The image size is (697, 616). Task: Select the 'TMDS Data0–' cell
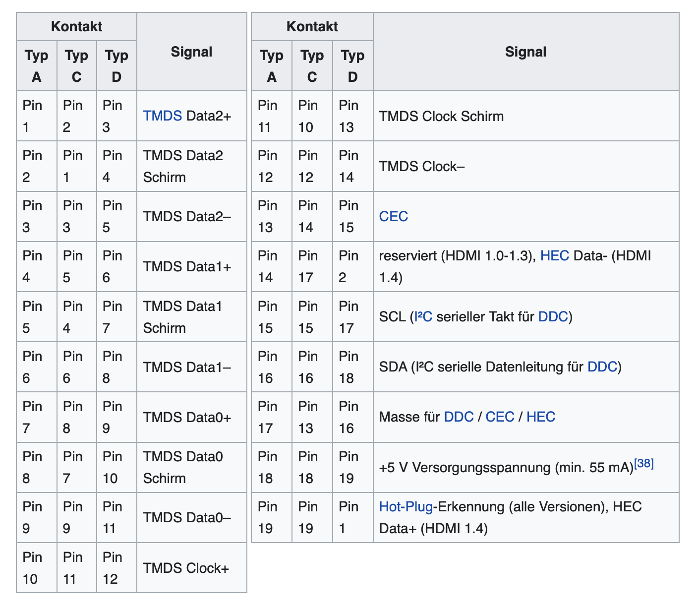tap(192, 518)
